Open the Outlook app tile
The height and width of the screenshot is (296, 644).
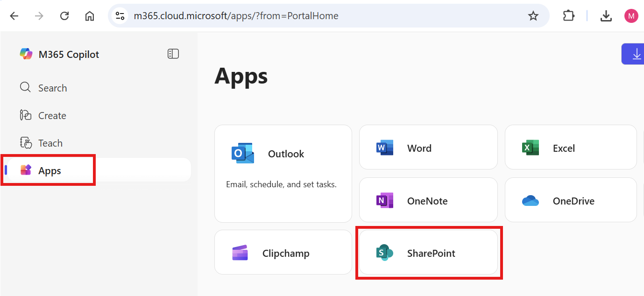point(283,173)
